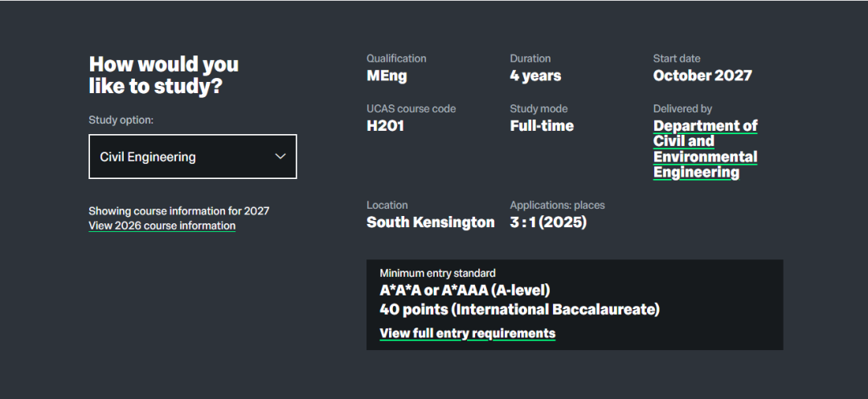Viewport: 868px width, 399px height.
Task: Click the South Kensington location text
Action: (430, 222)
